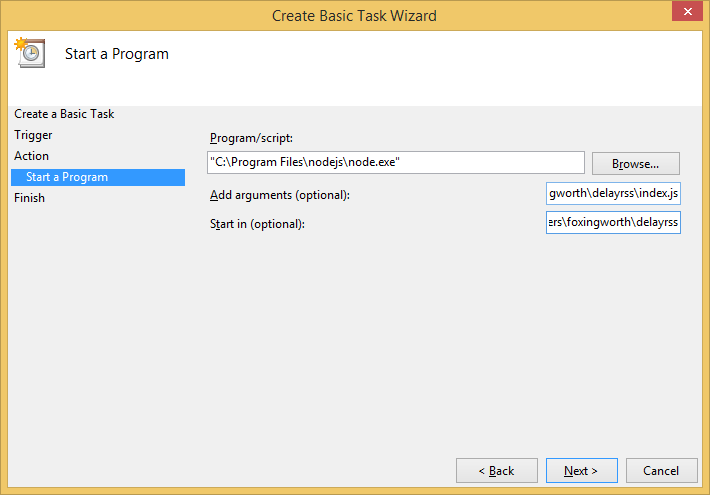Click into the Program/script field
The image size is (710, 495).
(x=396, y=163)
